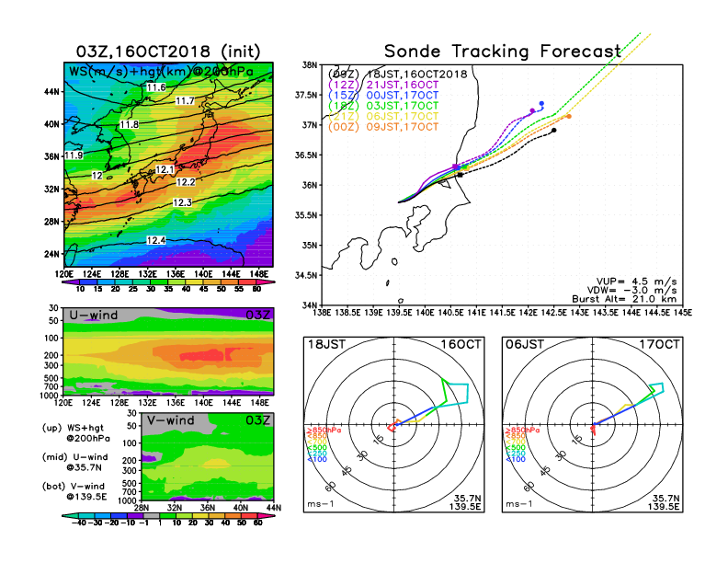Screen dimensions: 728x563
Task: Click the blue track end-point dot
Action: tap(541, 104)
